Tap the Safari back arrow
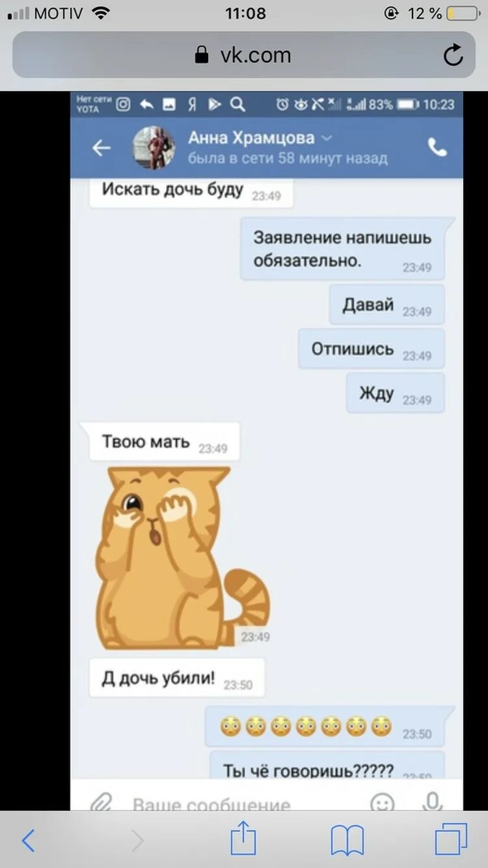The image size is (488, 868). (28, 841)
